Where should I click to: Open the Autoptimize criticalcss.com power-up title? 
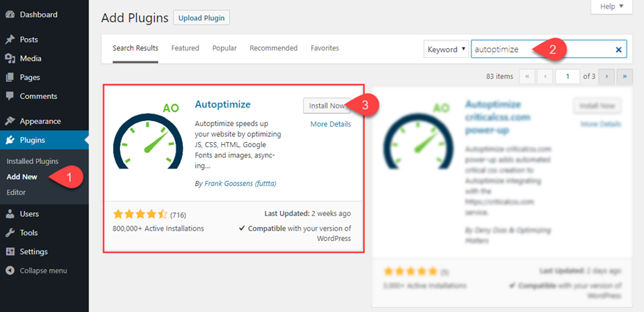click(498, 117)
